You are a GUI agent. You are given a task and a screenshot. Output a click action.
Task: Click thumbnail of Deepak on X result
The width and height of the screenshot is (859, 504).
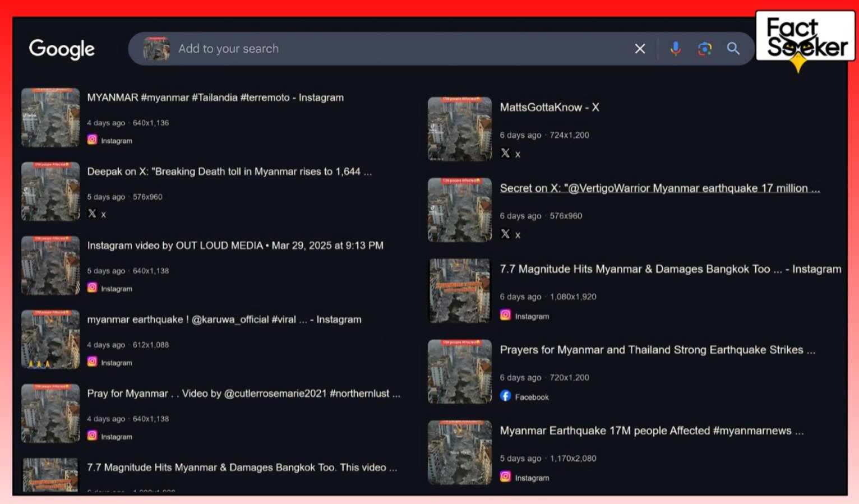click(50, 191)
